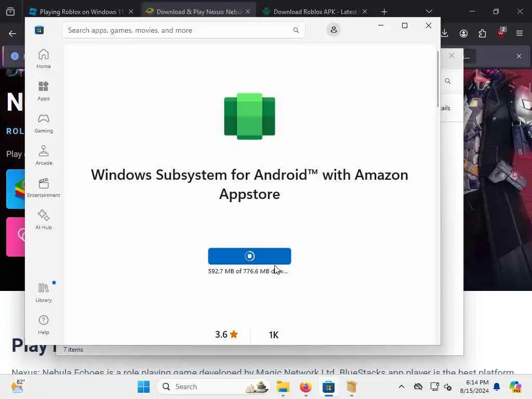Open the Windows Start menu
The image size is (532, 399).
point(143,387)
